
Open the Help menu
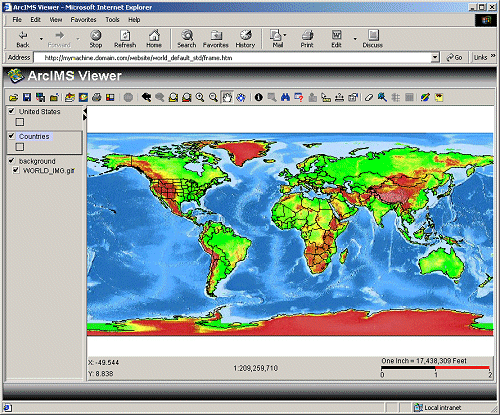(x=134, y=20)
